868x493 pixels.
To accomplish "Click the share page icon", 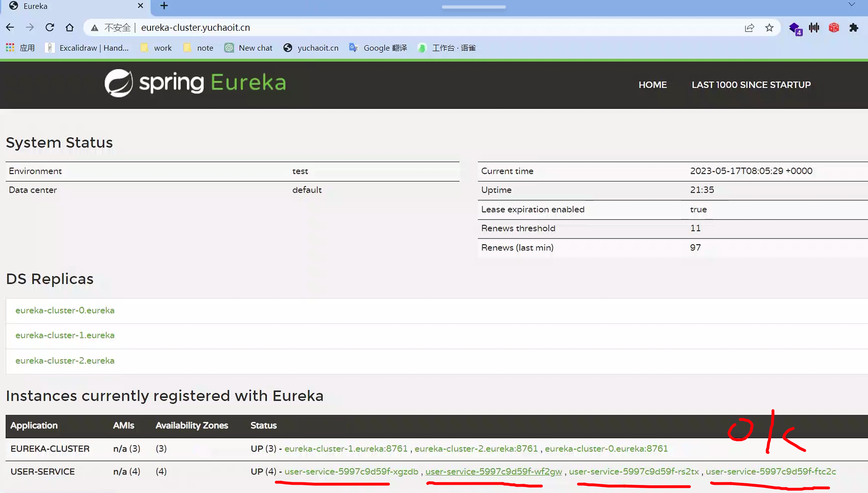I will click(x=749, y=28).
